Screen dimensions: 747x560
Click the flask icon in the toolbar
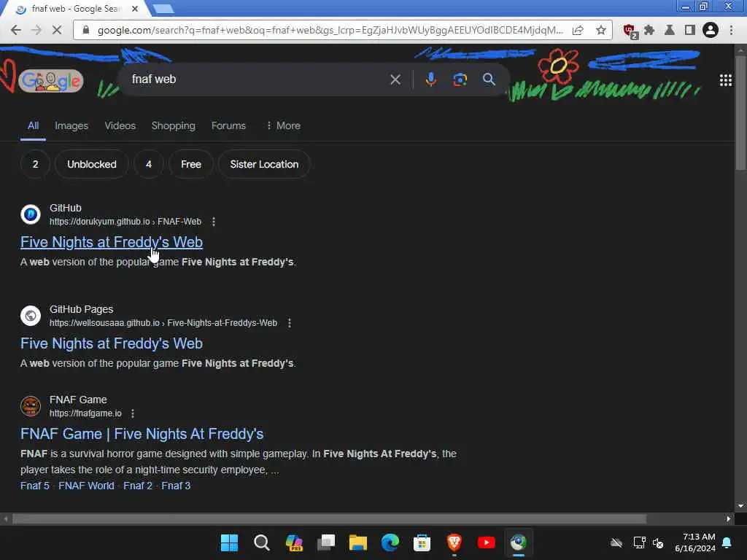tap(670, 30)
